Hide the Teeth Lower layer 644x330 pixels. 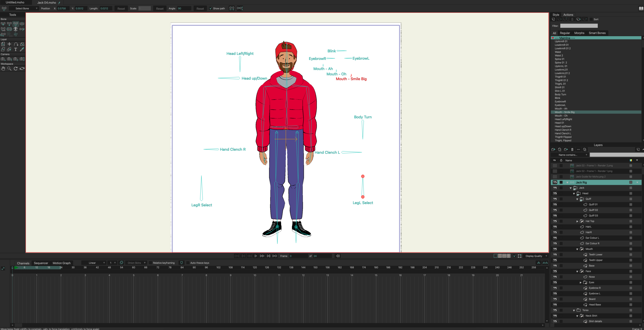click(555, 255)
